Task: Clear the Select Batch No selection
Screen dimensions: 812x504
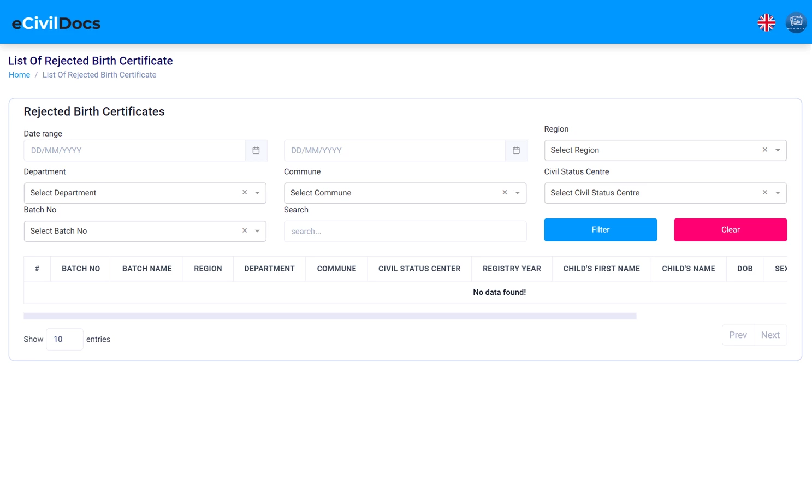Action: (x=244, y=230)
